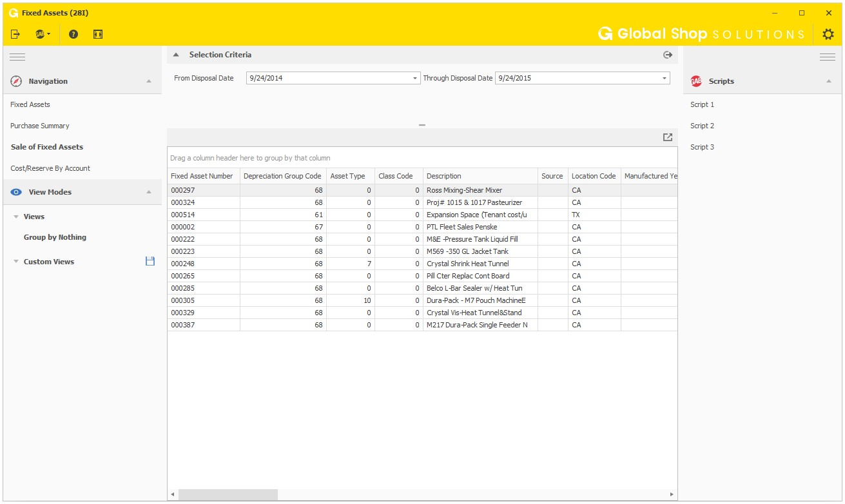Collapse the Views tree node
The width and height of the screenshot is (845, 504).
click(16, 217)
